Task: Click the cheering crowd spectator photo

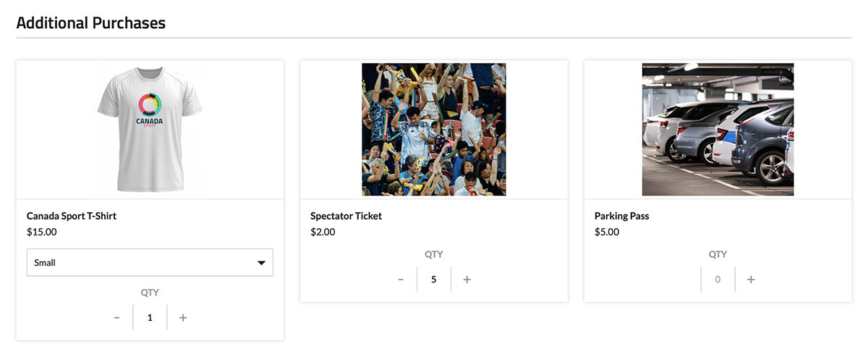Action: click(x=434, y=129)
